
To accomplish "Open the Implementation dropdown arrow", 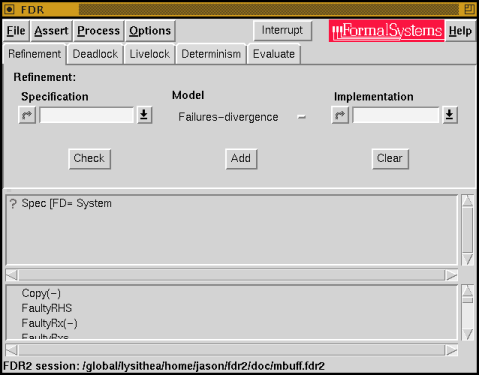I will coord(450,115).
